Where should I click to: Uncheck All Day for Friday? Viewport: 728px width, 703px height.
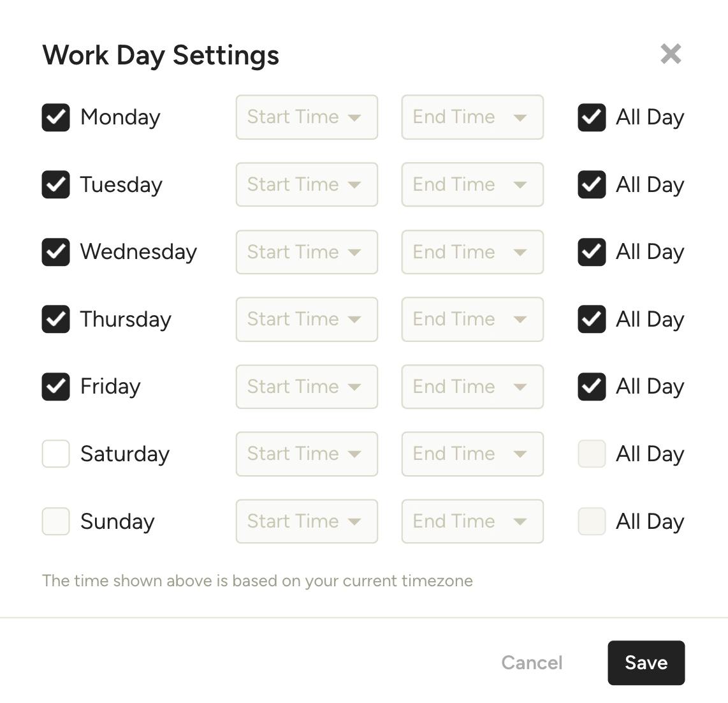click(592, 387)
